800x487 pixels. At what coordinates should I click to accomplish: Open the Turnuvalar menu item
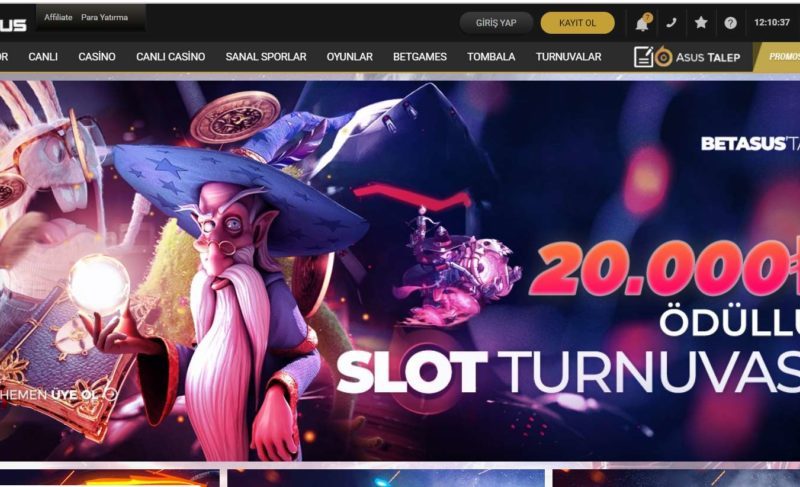point(568,57)
